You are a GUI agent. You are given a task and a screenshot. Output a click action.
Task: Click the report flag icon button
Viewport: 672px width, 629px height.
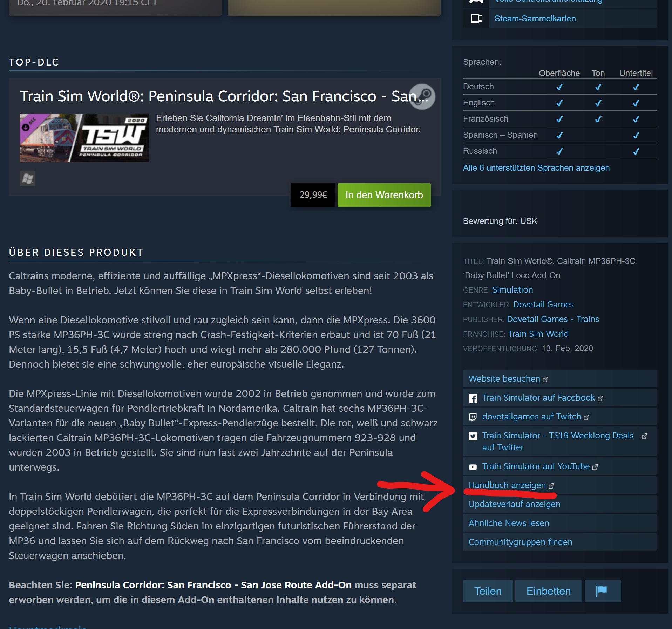[603, 591]
